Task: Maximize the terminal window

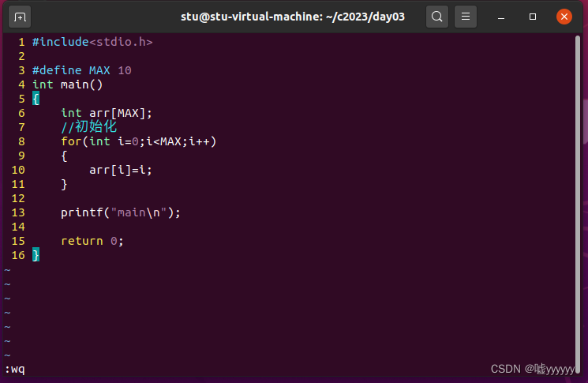Action: pyautogui.click(x=533, y=17)
